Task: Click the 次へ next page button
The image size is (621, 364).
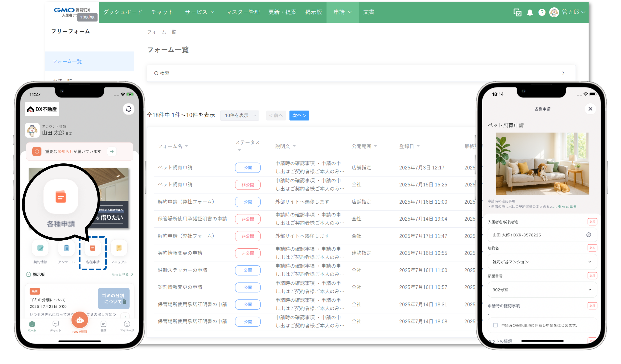Action: pyautogui.click(x=299, y=115)
